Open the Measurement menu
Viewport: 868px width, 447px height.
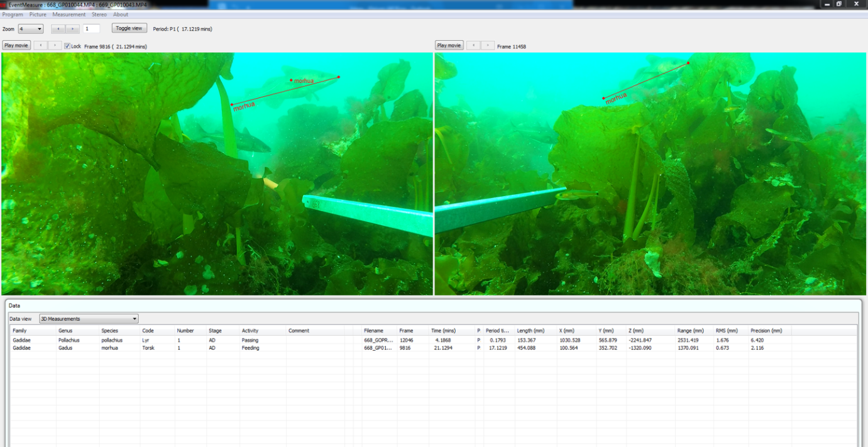pyautogui.click(x=69, y=14)
